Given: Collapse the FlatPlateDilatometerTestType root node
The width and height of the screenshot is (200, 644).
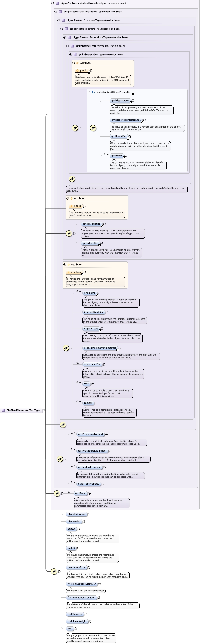Looking at the screenshot, I should 44,410.
